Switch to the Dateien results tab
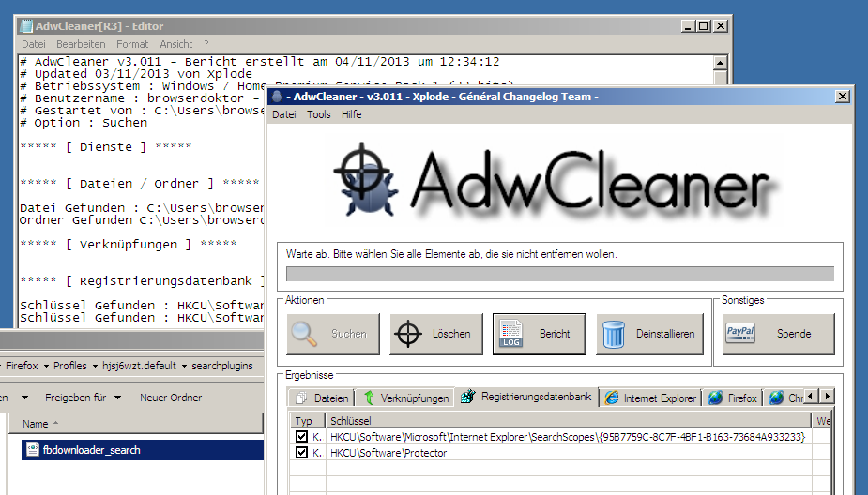The height and width of the screenshot is (495, 868). 322,398
